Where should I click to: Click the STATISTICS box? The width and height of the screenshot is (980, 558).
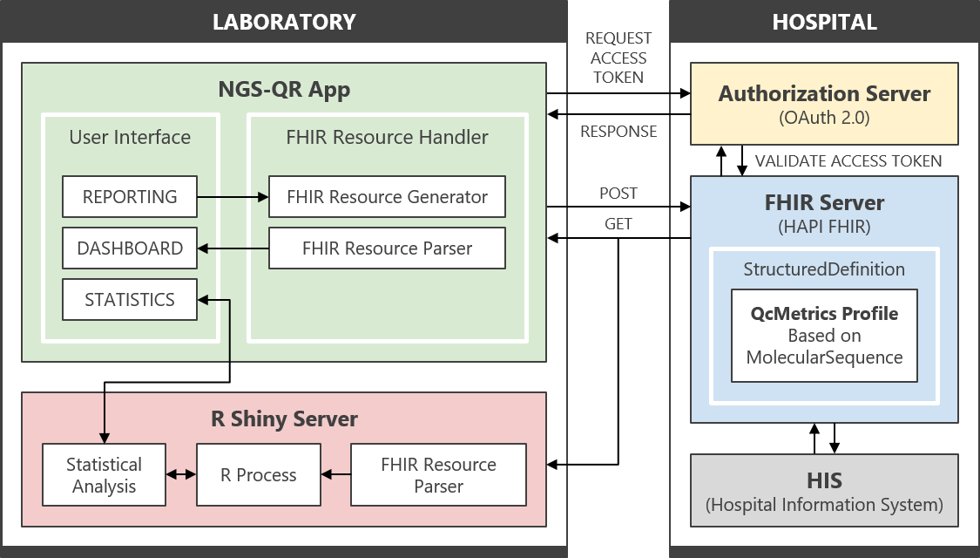point(130,300)
